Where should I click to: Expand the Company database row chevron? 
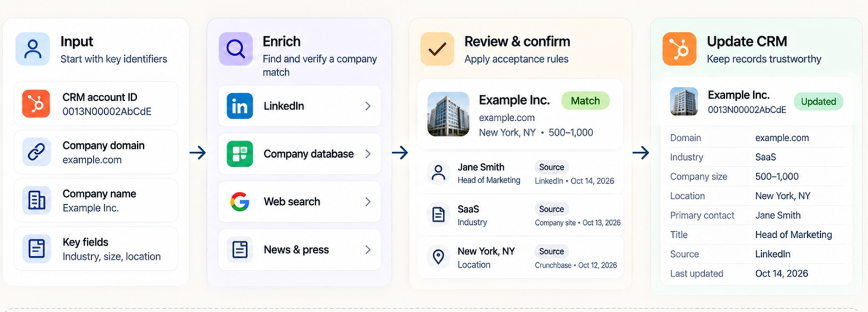point(368,154)
